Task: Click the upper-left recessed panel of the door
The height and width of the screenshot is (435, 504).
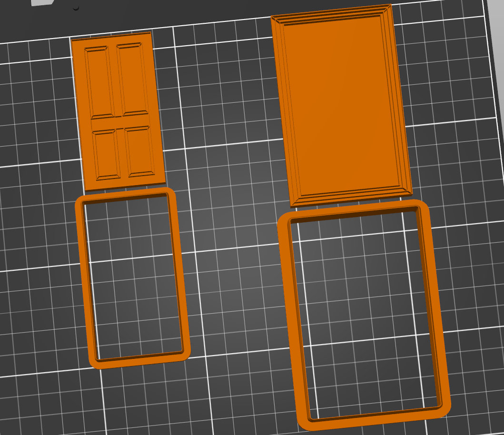Action: coord(100,81)
